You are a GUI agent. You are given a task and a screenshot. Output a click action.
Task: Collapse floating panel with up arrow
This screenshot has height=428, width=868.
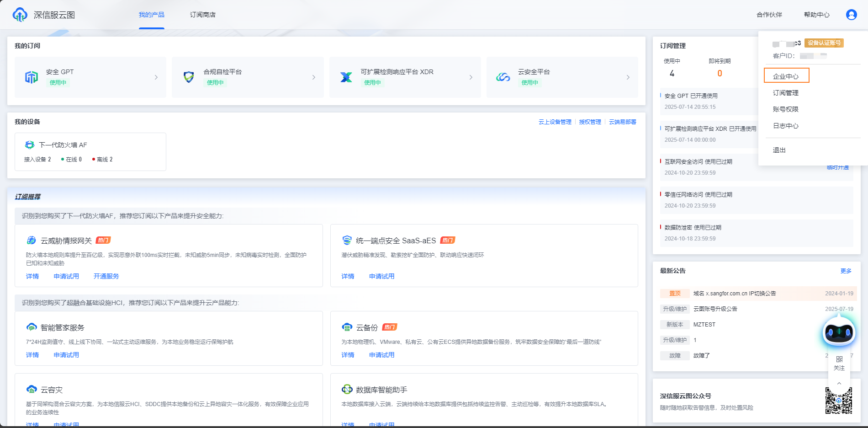839,383
